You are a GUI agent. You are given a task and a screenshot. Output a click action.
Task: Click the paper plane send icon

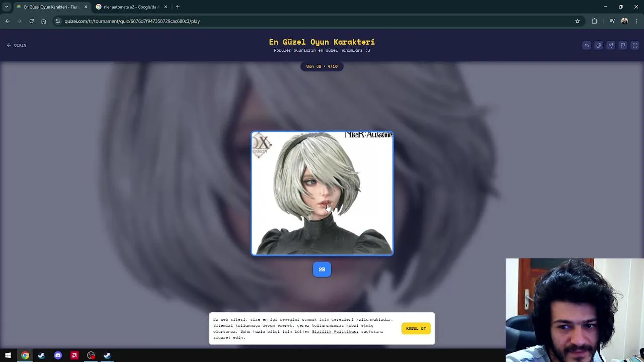click(x=611, y=45)
